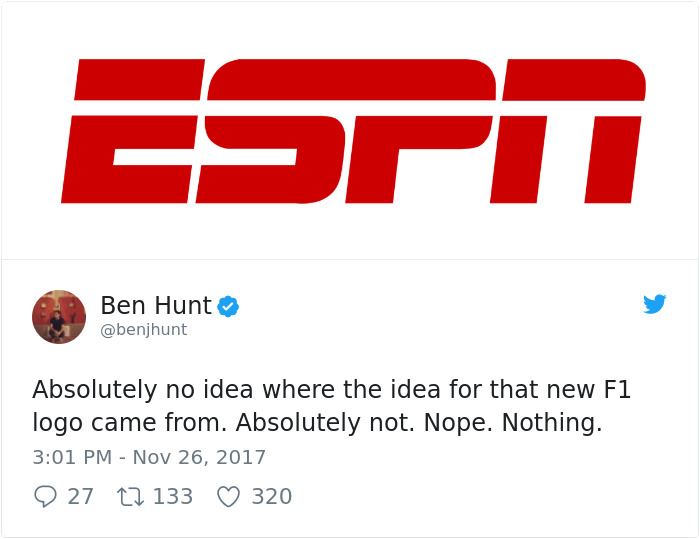Open the @benjhunt handle link
The height and width of the screenshot is (539, 700).
pyautogui.click(x=143, y=329)
